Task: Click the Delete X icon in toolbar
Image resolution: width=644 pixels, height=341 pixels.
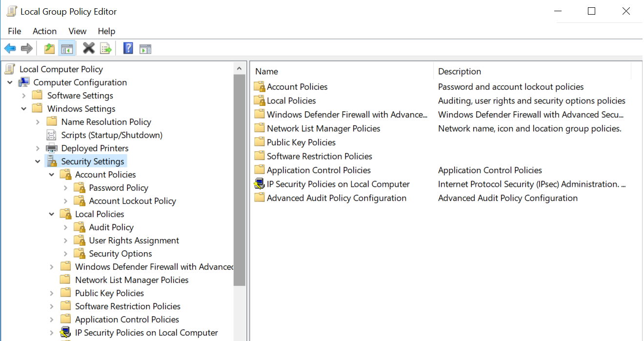Action: pos(89,48)
